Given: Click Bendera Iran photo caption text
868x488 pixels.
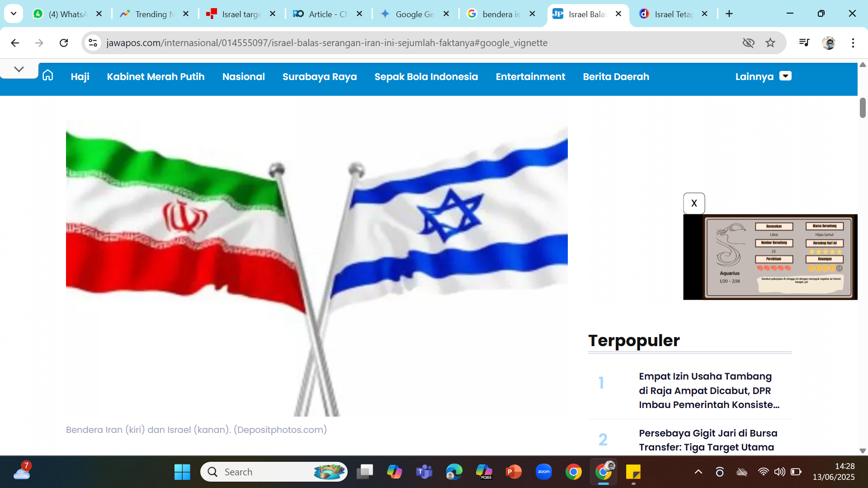Looking at the screenshot, I should [196, 430].
